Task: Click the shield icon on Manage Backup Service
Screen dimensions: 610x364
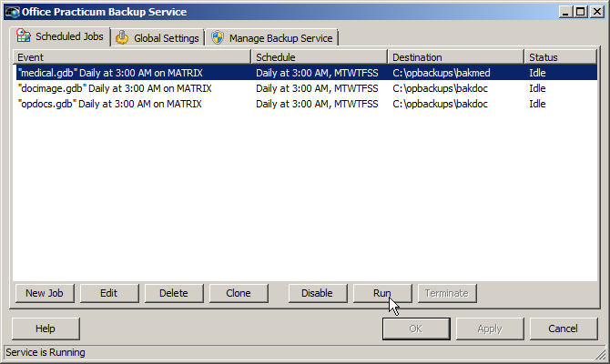Action: coord(218,37)
